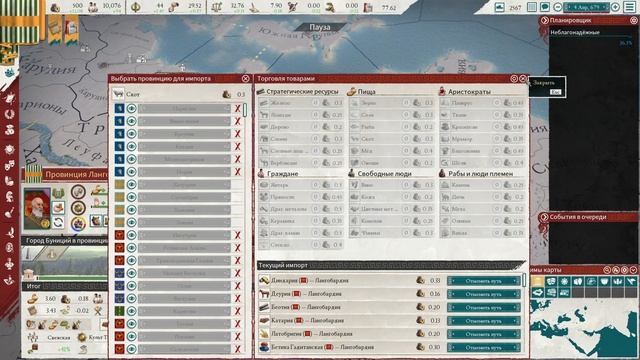Select Скот row in Пища trade goods list

coord(391,139)
